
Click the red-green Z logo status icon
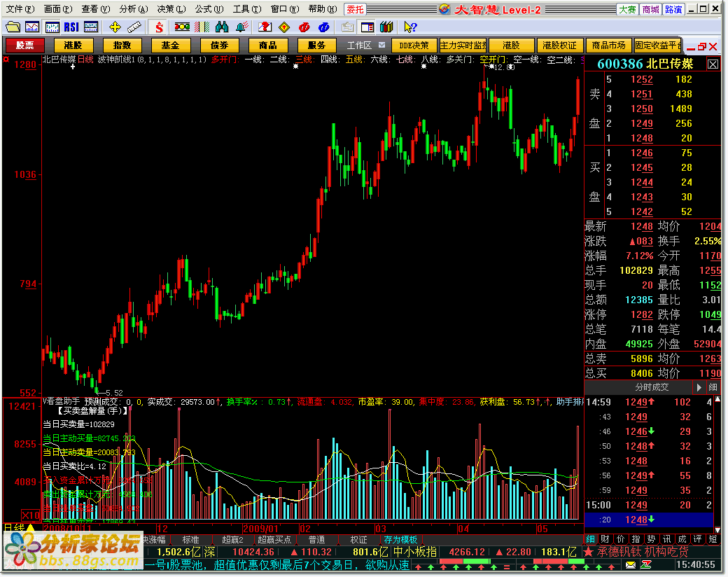point(646,564)
